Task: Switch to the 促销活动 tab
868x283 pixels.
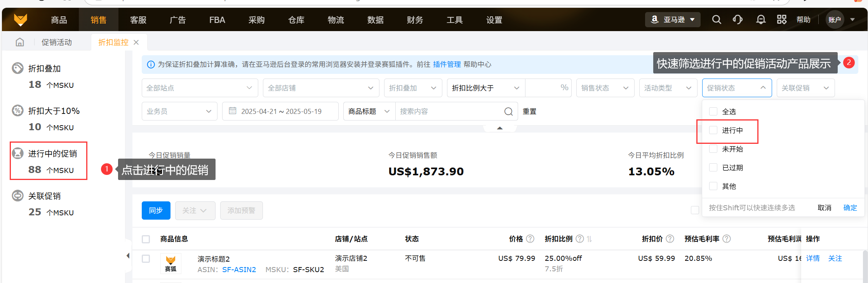Action: [57, 42]
